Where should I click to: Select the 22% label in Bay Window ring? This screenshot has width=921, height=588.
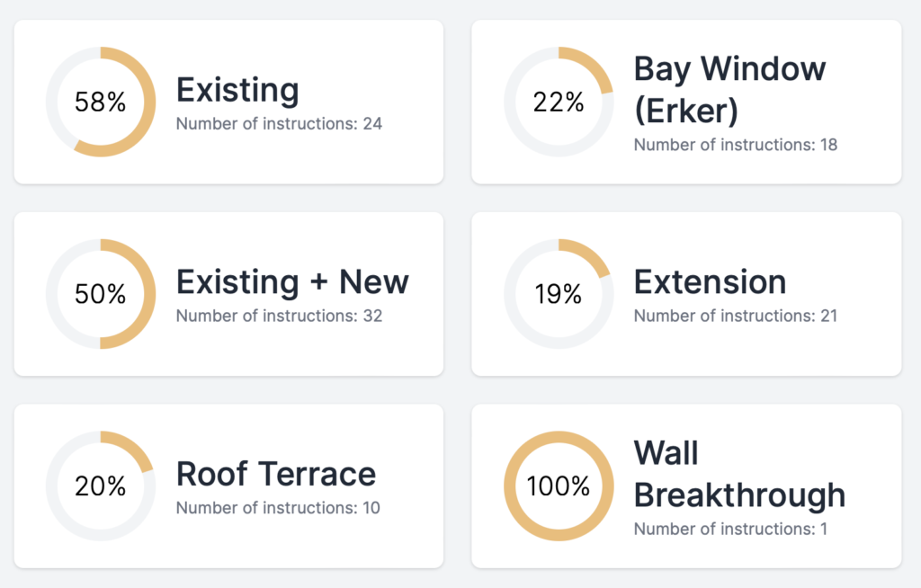[559, 102]
